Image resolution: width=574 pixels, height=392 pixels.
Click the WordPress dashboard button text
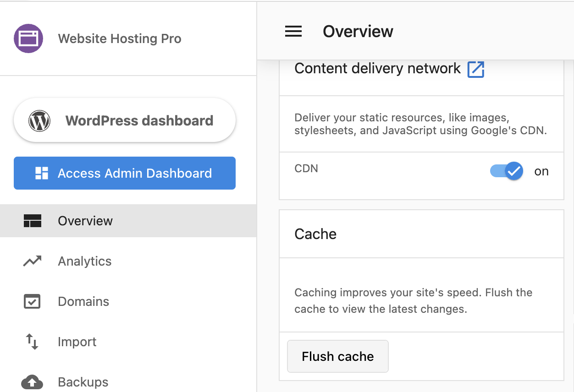139,121
